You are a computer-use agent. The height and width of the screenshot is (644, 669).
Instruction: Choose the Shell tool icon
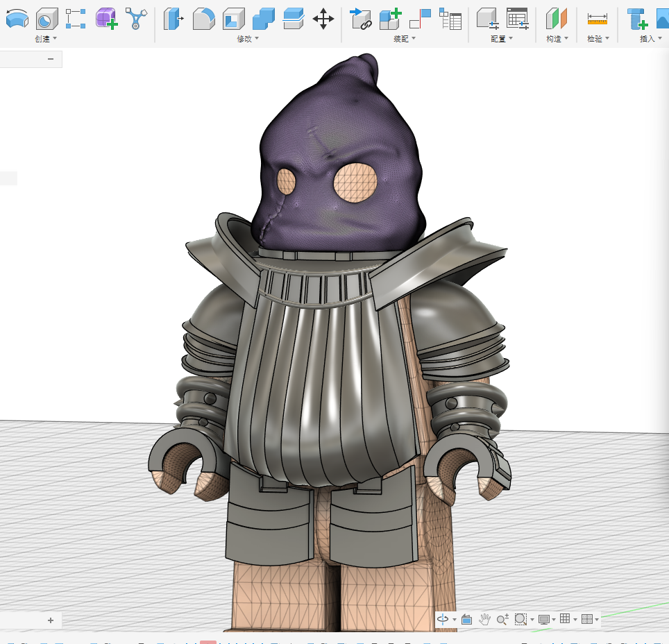pos(233,18)
